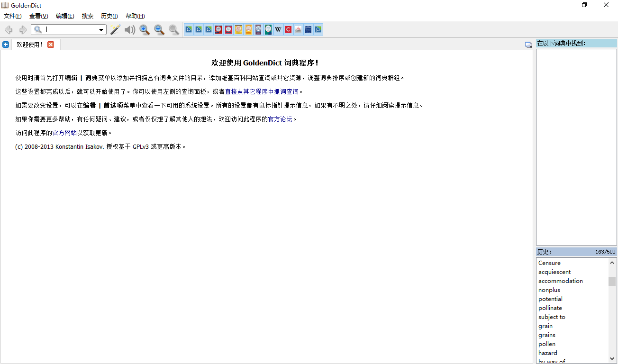Select the red 'C' dictionary icon
The image size is (618, 364).
[x=288, y=29]
